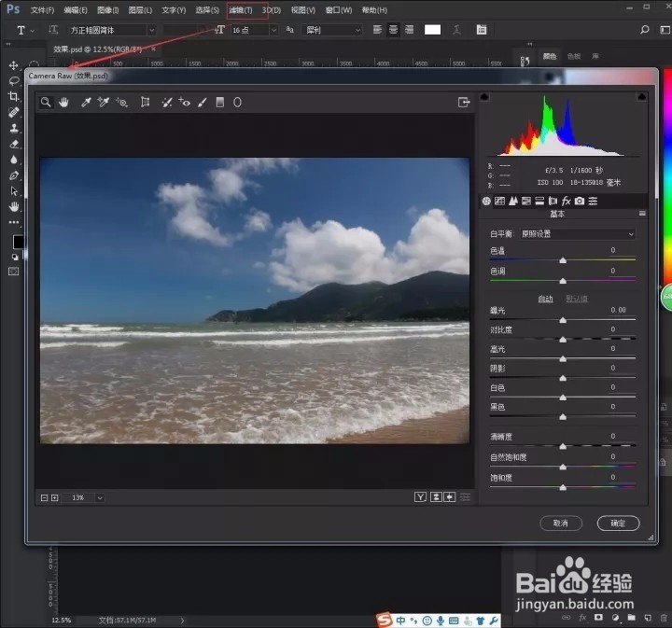Swap before and after settings

coord(436,497)
